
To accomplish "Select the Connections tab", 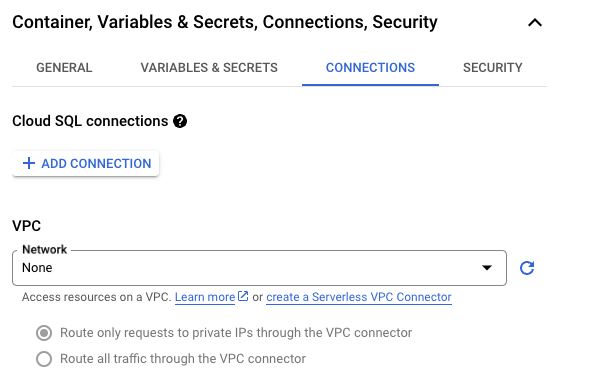I will [370, 68].
